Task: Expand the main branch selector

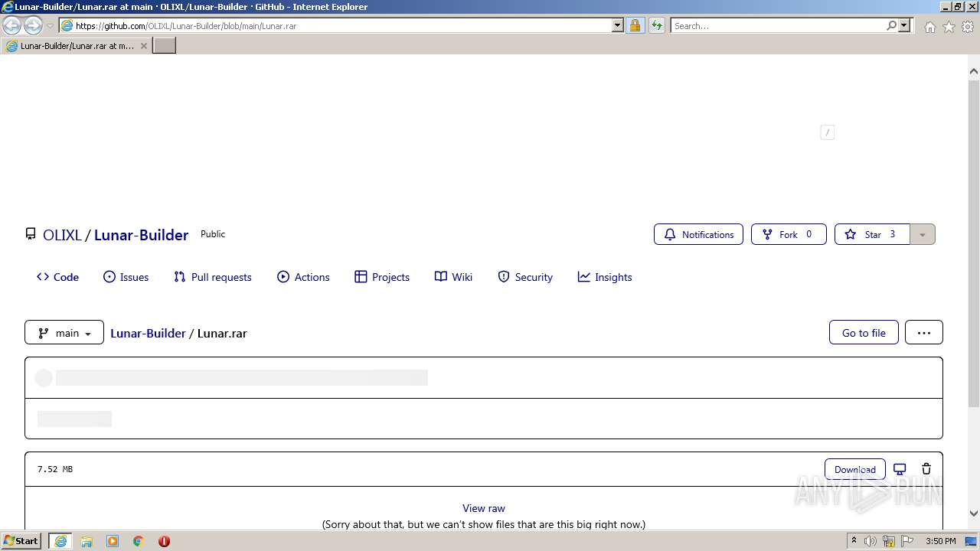Action: 64,332
